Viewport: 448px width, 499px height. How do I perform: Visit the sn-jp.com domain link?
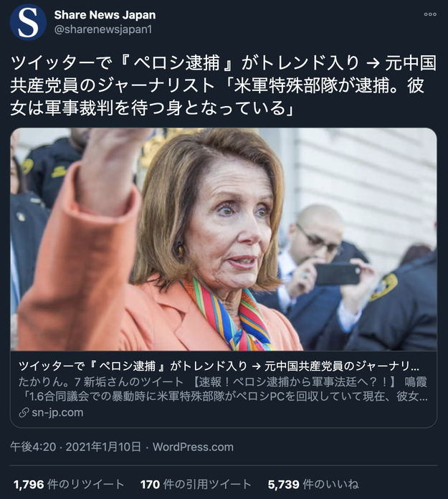click(x=57, y=412)
